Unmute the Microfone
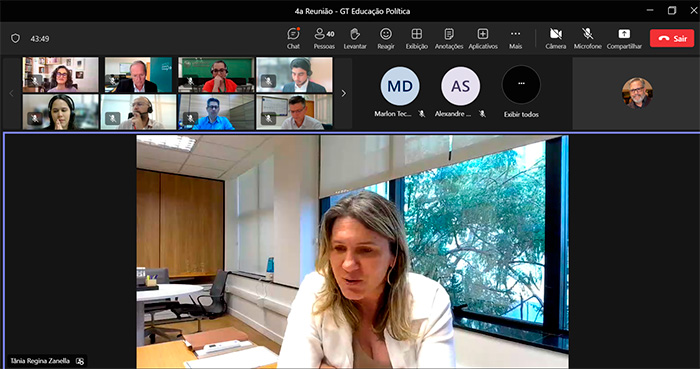 pos(588,38)
